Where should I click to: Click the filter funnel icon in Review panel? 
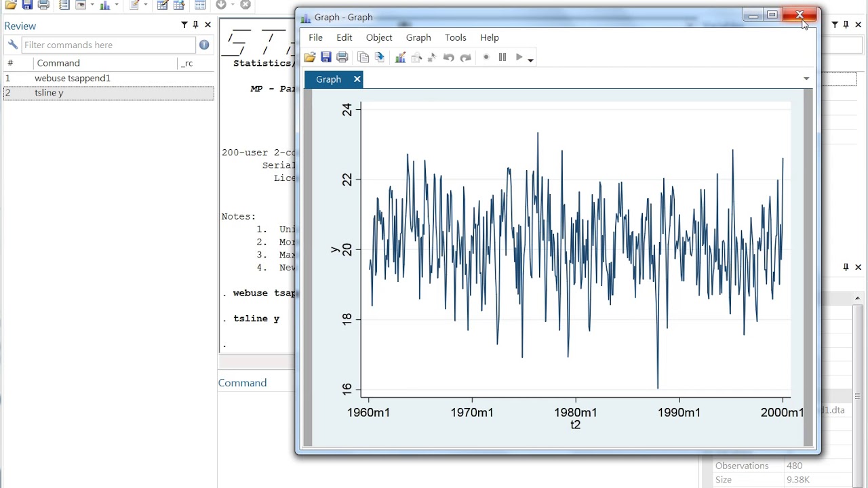184,25
